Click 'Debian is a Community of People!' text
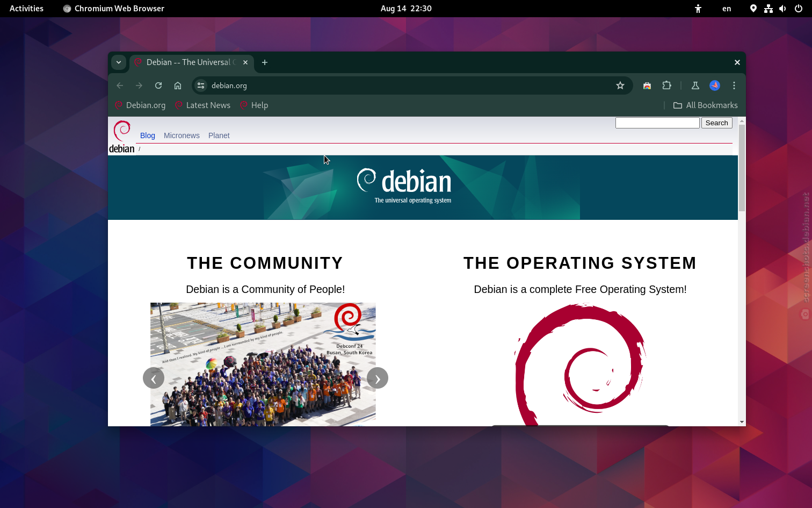The width and height of the screenshot is (812, 508). (265, 289)
